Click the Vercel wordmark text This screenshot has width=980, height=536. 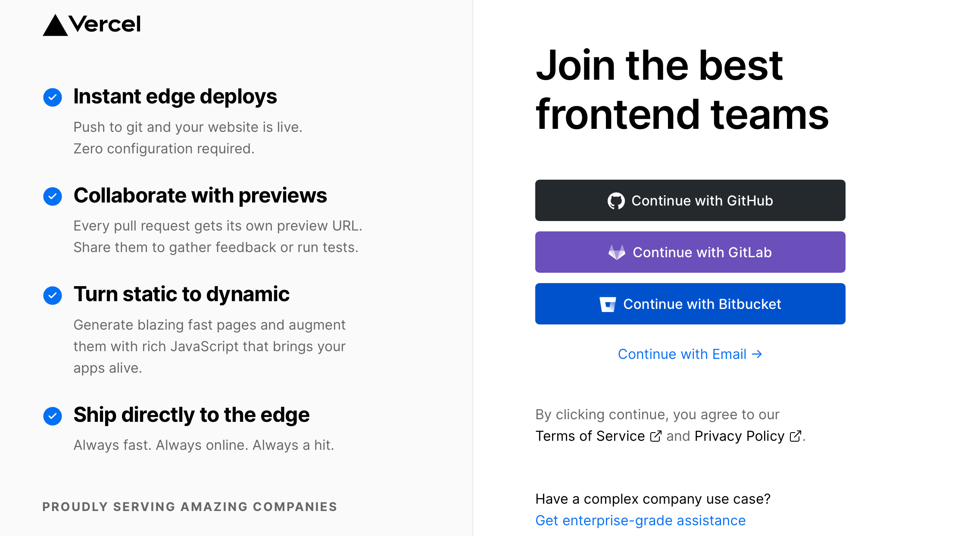105,24
